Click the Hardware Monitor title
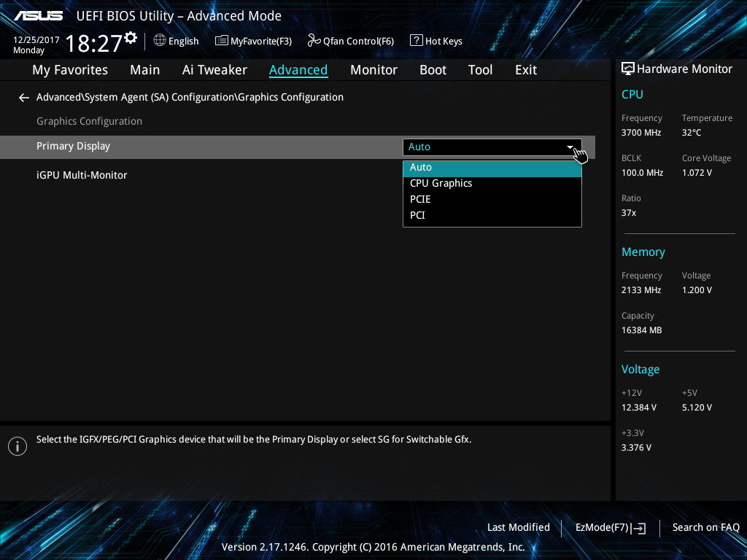 [x=684, y=69]
